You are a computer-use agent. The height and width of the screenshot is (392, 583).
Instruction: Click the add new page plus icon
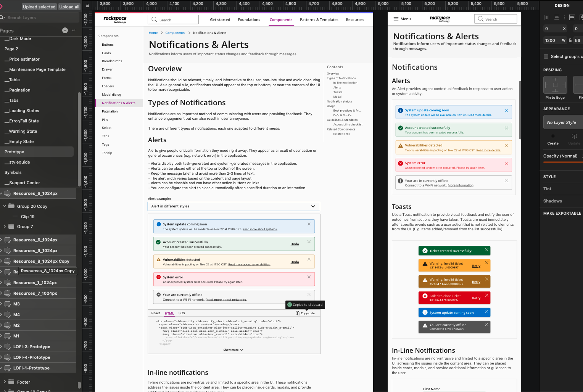(65, 31)
